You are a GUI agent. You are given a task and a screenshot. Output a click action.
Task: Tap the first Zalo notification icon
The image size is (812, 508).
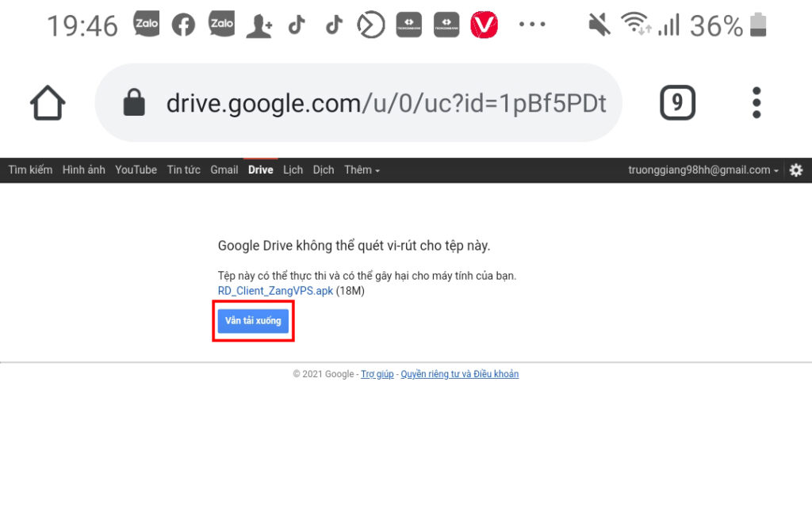[x=147, y=25]
